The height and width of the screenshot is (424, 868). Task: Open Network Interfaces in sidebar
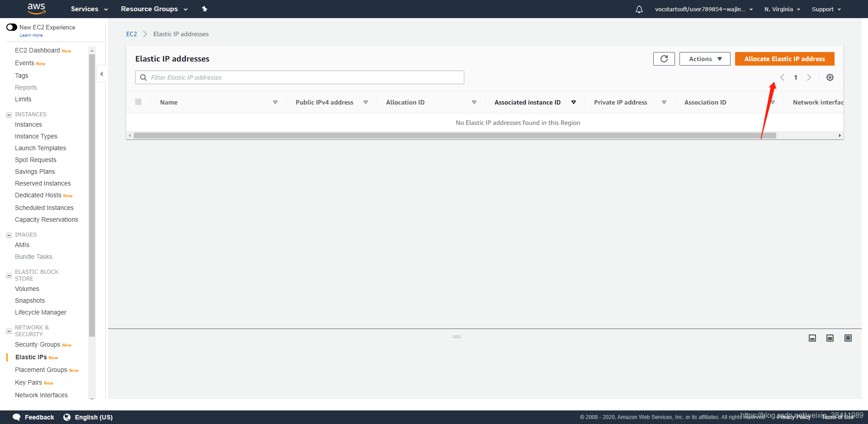[41, 395]
